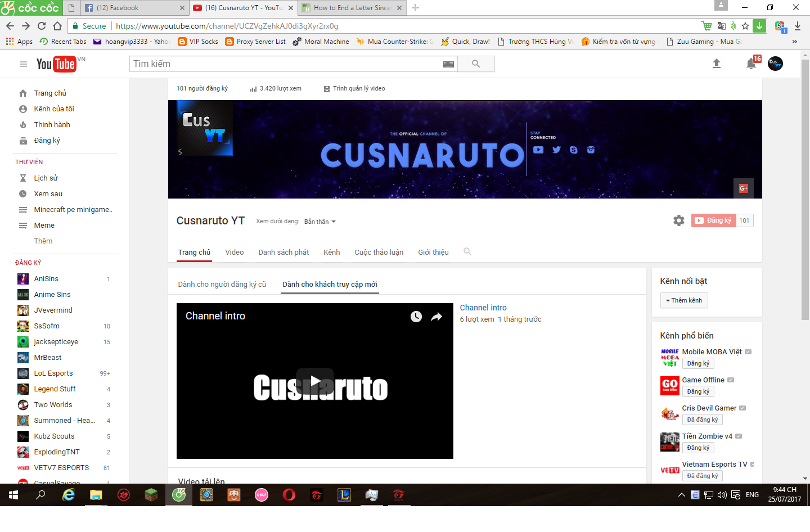
Task: Open the Opera browser taskbar icon
Action: click(289, 495)
